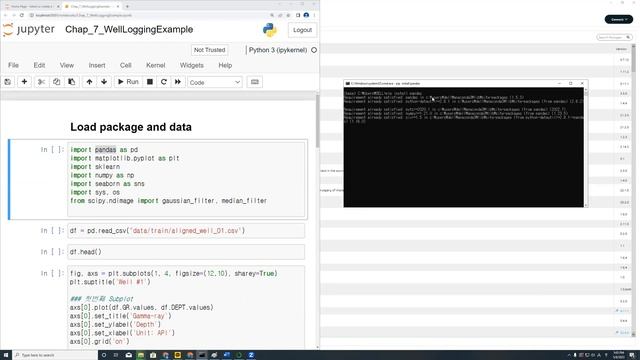640x360 pixels.
Task: Save the notebook with the floppy disk icon
Action: pyautogui.click(x=8, y=82)
